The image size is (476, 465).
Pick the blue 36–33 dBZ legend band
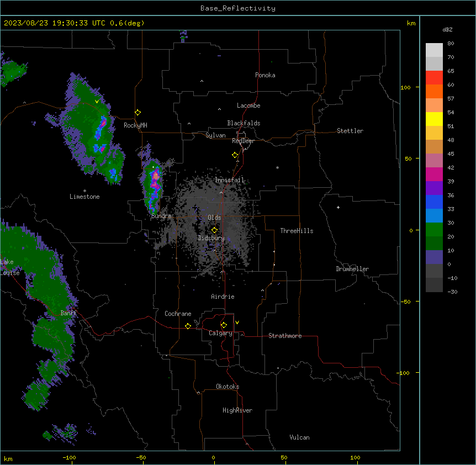point(434,202)
